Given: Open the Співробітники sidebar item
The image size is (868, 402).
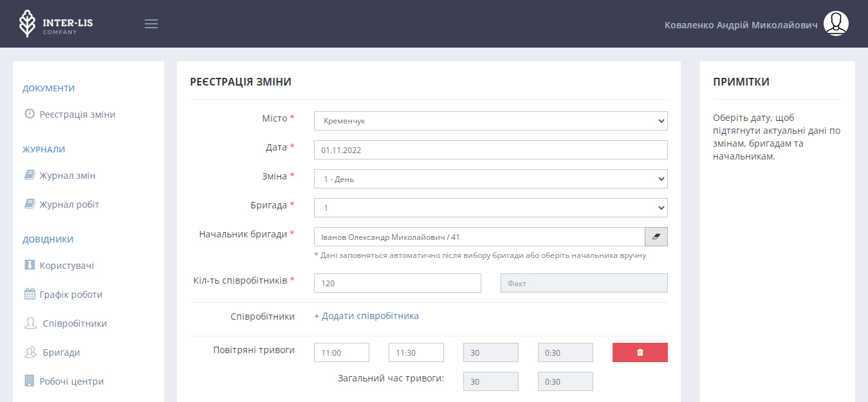Looking at the screenshot, I should 75,324.
